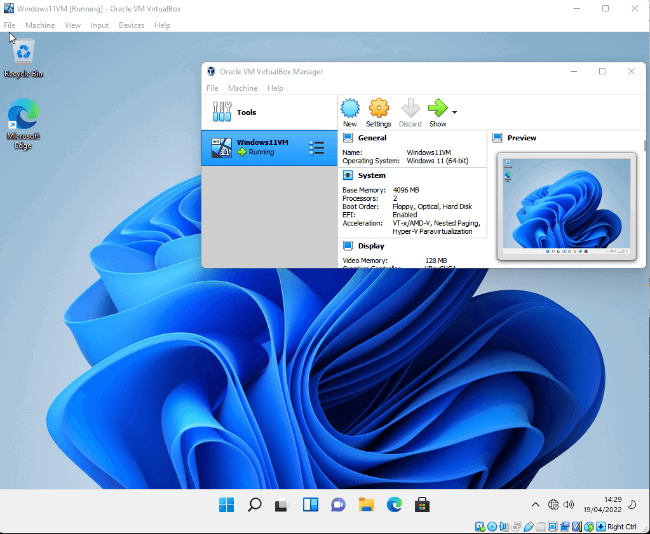
Task: Open the Tools icon in VirtualBox Manager
Action: click(x=222, y=112)
